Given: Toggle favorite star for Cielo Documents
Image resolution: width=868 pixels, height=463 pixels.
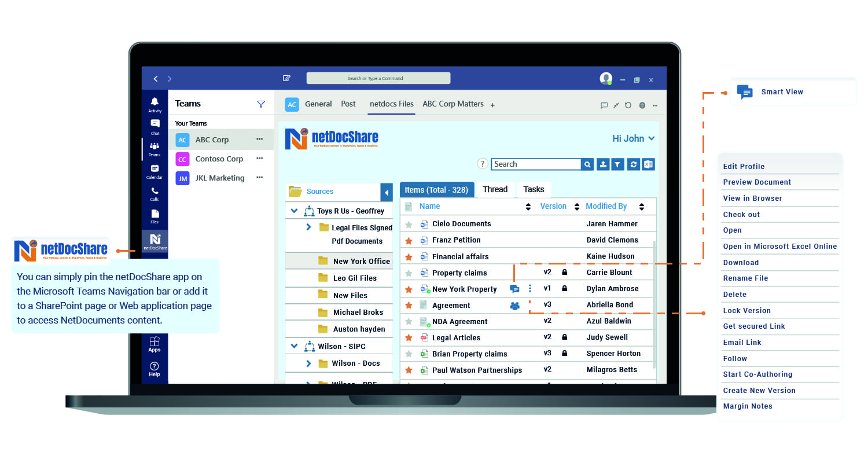Looking at the screenshot, I should (409, 225).
